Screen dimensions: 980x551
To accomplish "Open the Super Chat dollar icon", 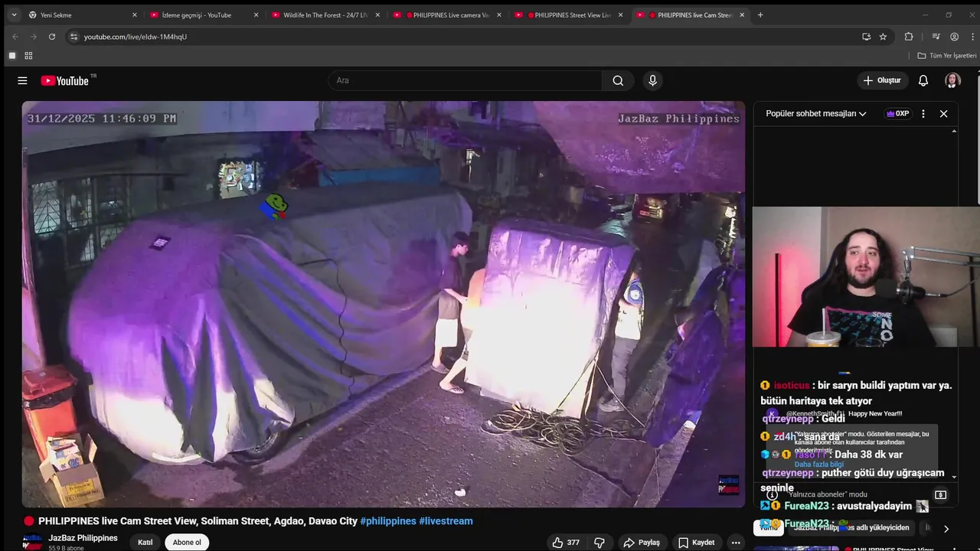I will (x=941, y=494).
